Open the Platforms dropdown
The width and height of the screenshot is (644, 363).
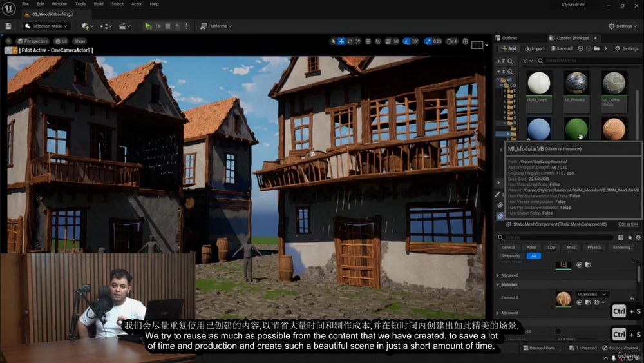(x=216, y=26)
